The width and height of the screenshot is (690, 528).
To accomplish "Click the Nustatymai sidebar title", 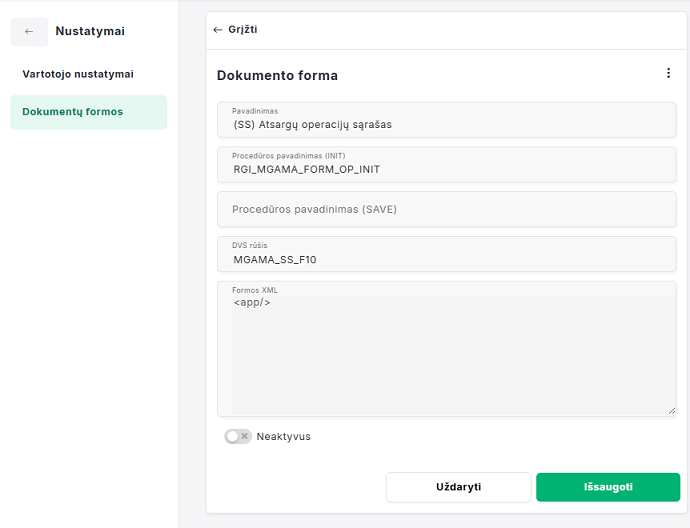I will (90, 31).
